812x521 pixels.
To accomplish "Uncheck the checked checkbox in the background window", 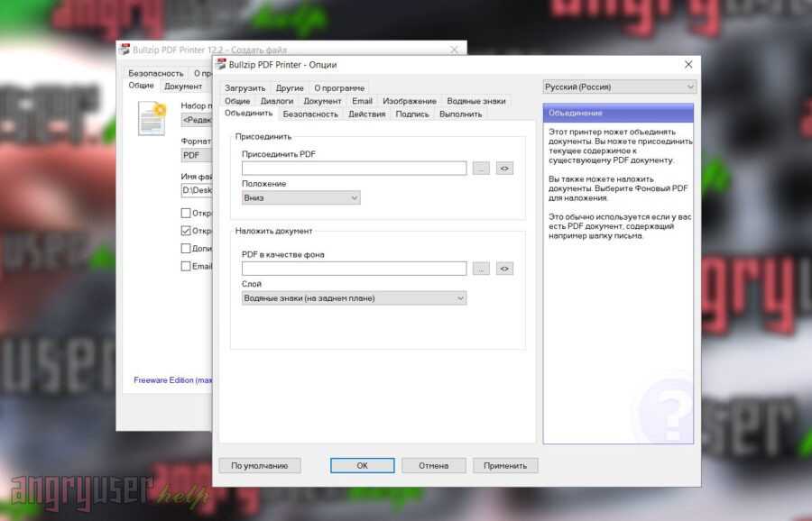I will pyautogui.click(x=186, y=231).
